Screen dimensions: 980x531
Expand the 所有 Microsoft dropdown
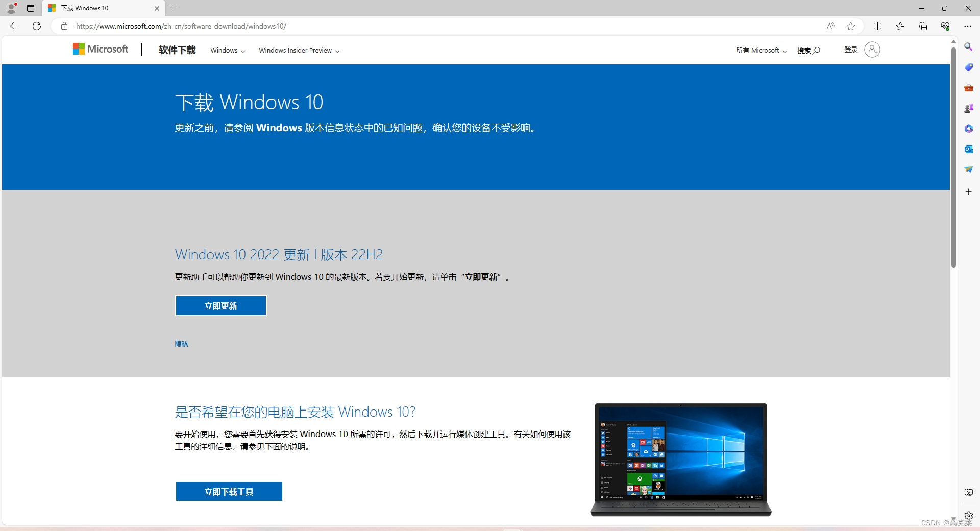[x=761, y=51]
